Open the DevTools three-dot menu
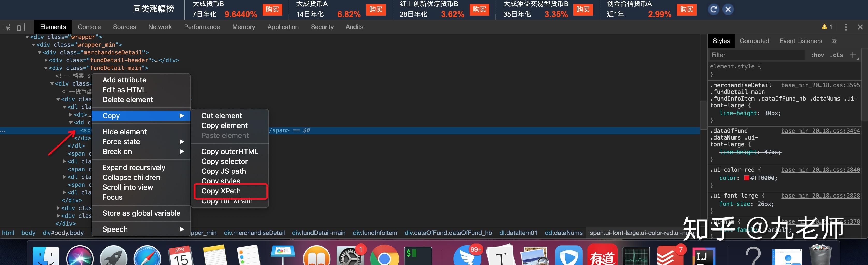The height and width of the screenshot is (265, 868). pos(846,27)
